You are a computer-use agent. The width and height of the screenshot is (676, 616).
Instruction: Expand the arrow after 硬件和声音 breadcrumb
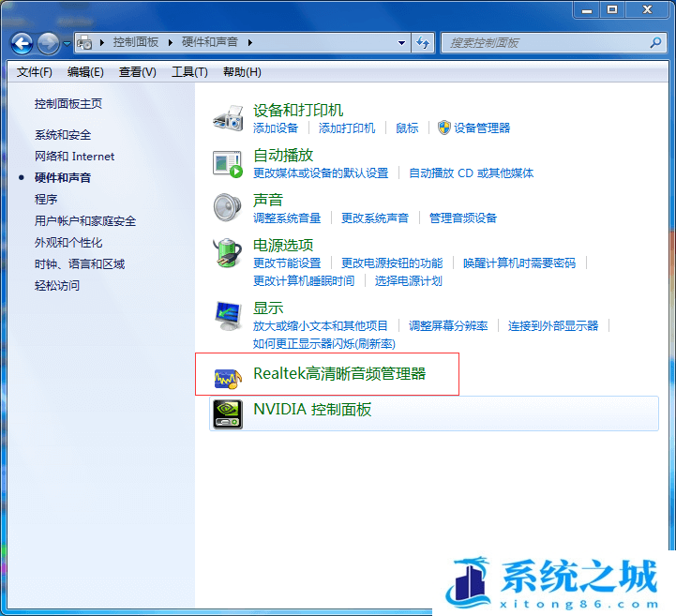click(250, 43)
